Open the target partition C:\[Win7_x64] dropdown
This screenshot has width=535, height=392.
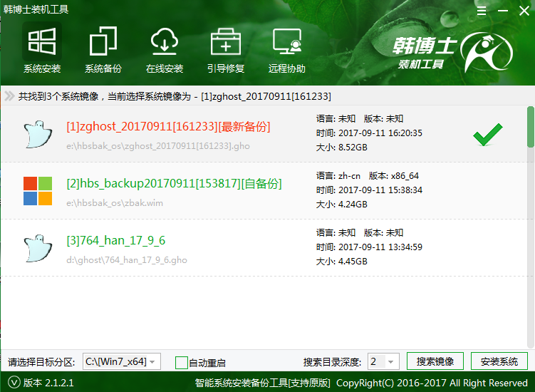click(x=122, y=361)
